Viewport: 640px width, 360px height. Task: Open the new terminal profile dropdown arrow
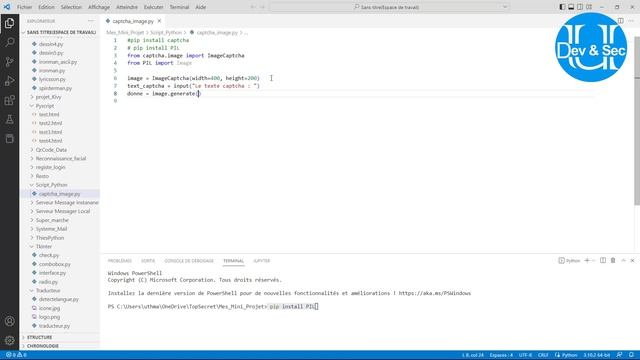pos(593,260)
